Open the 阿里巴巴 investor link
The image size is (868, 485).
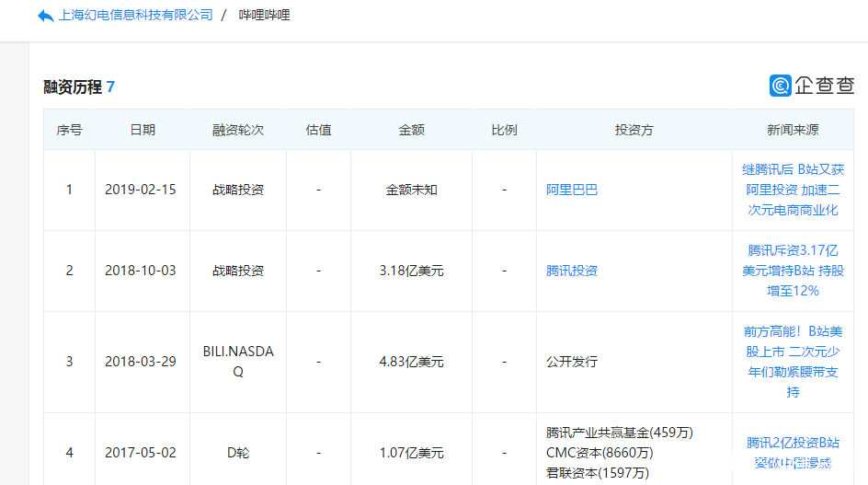click(x=572, y=190)
